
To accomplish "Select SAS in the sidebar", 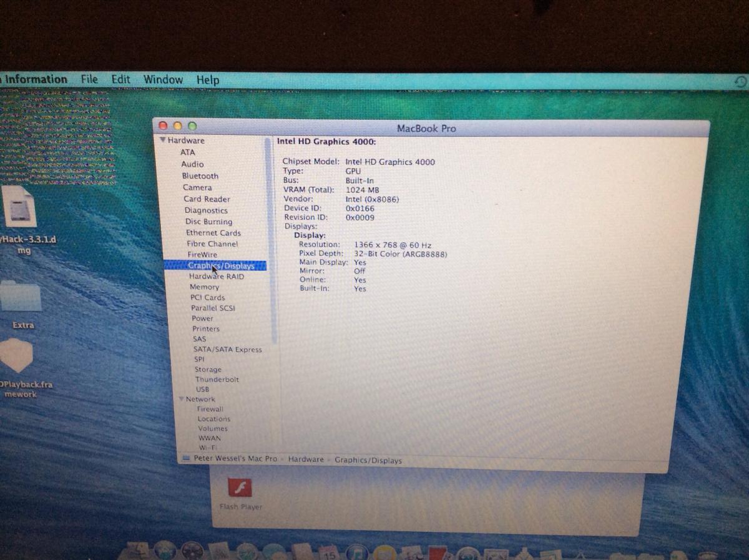I will click(x=199, y=339).
